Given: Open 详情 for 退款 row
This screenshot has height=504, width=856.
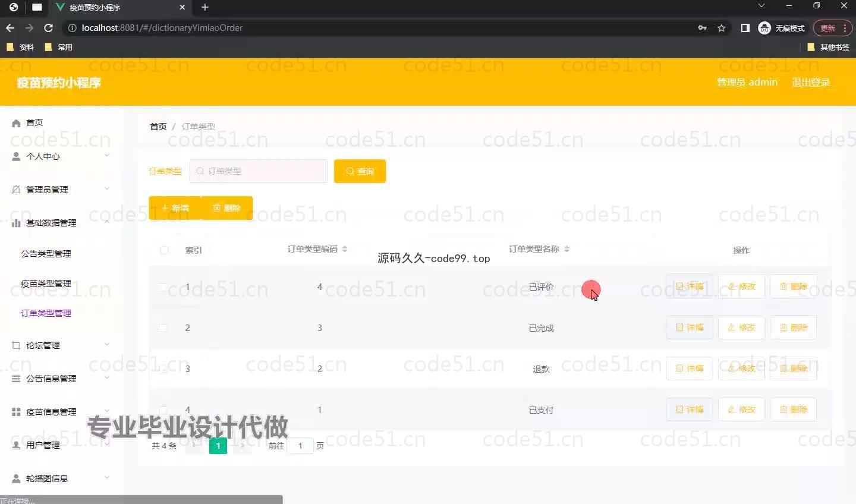Looking at the screenshot, I should [690, 368].
